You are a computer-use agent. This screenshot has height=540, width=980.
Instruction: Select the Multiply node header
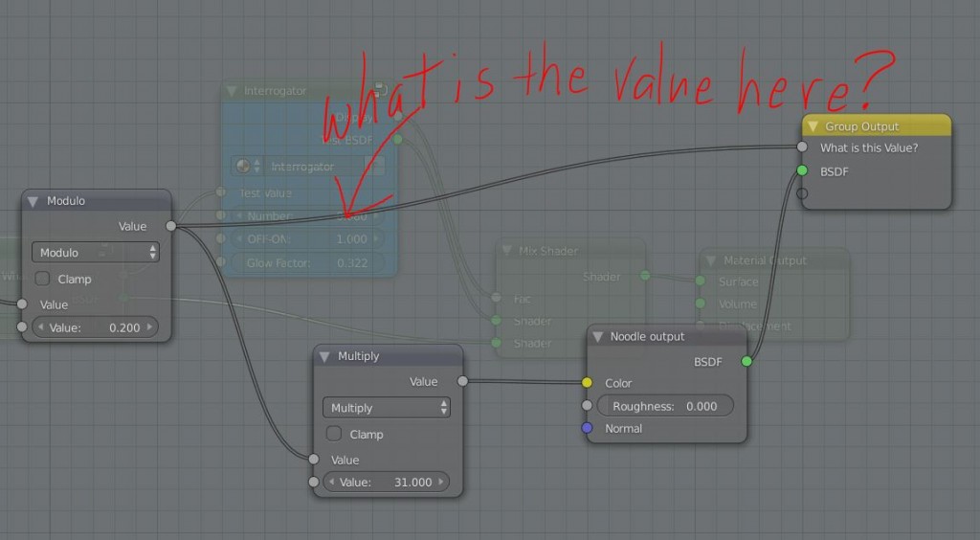pyautogui.click(x=389, y=355)
